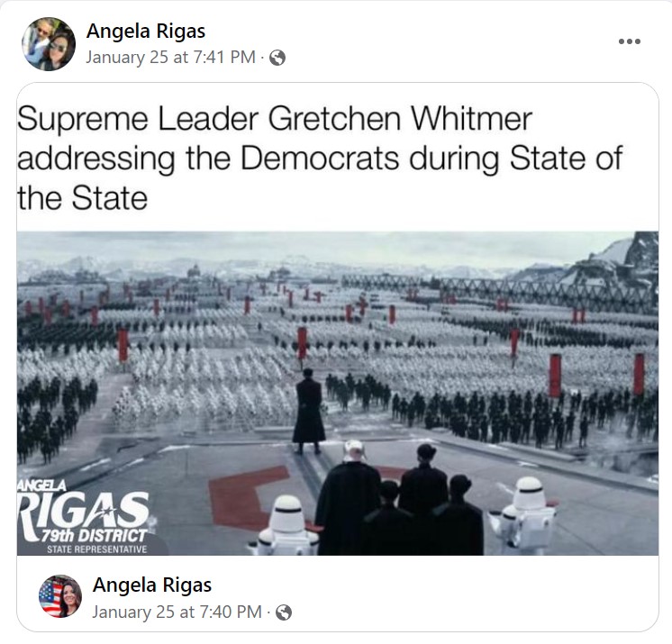Viewport: 672px width, 644px height.
Task: Click the STATE REPRESENTATIVE text in watermark
Action: [97, 549]
